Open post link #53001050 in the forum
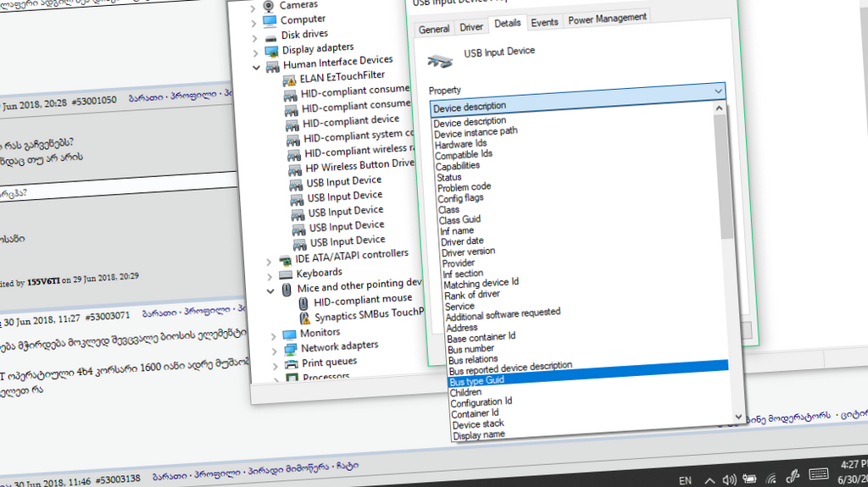This screenshot has height=487, width=868. click(94, 101)
